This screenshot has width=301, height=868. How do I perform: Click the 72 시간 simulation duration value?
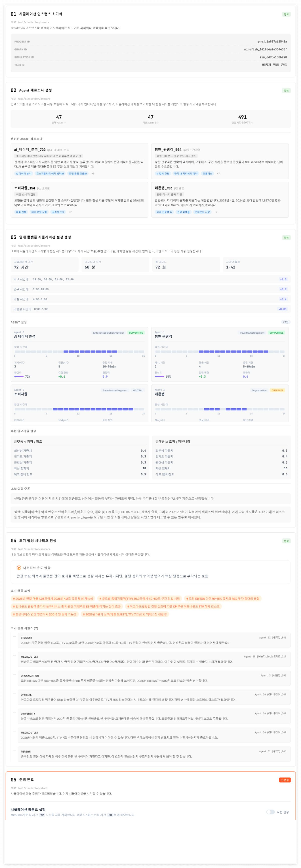pyautogui.click(x=21, y=267)
